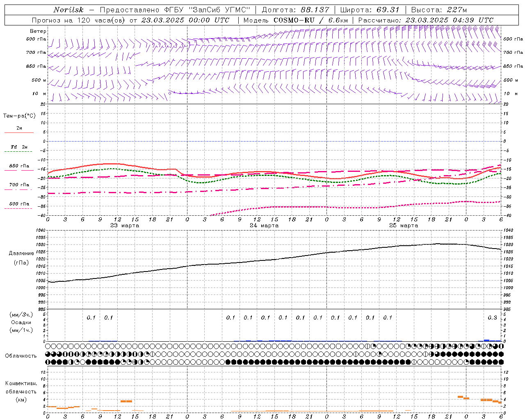The width and height of the screenshot is (525, 420).
Task: Click the "0.3" precipitation value
Action: [x=492, y=317]
